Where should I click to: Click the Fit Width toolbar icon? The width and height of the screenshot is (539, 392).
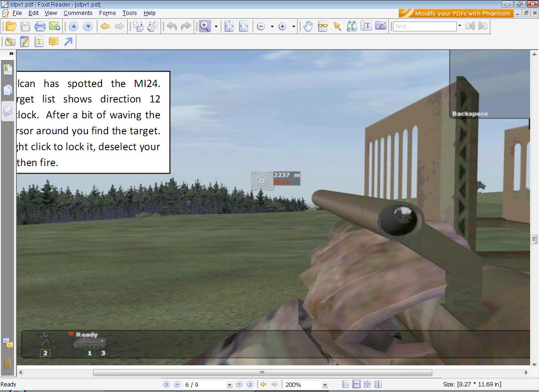243,26
